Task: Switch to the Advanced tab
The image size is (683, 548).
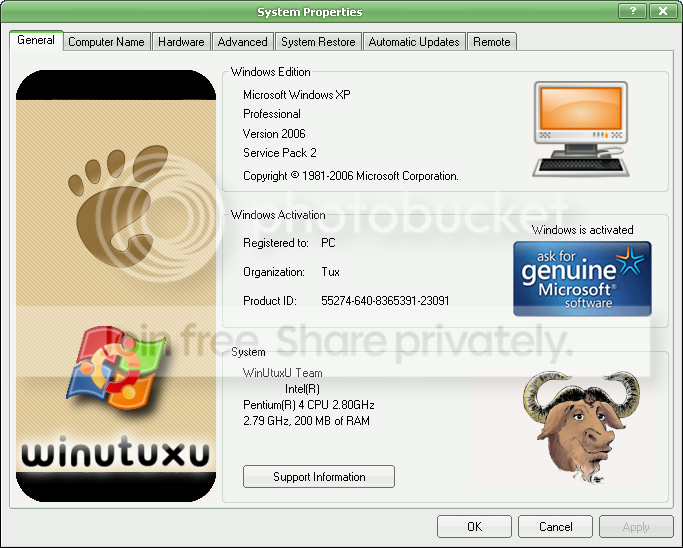Action: coord(243,42)
